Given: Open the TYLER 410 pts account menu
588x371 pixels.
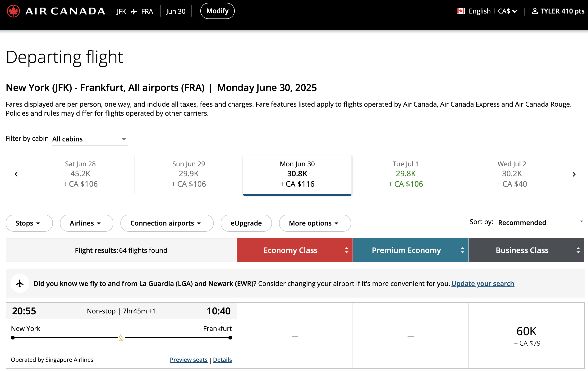Looking at the screenshot, I should point(558,11).
